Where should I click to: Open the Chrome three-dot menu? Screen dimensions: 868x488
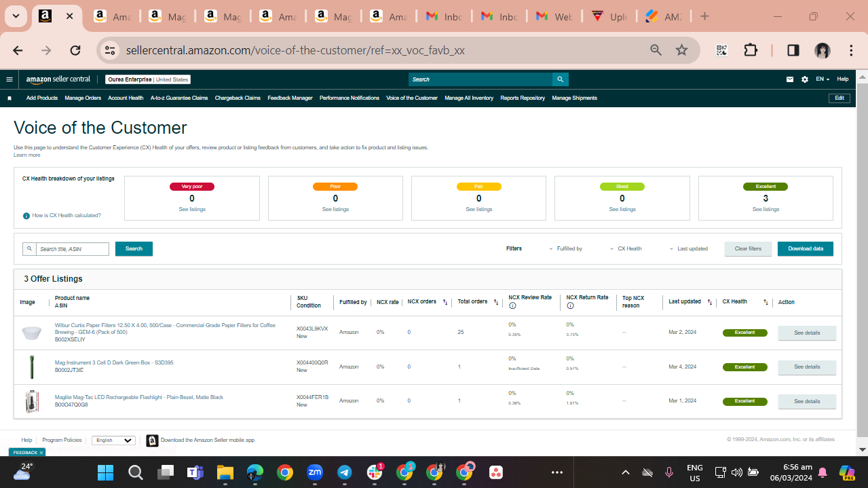851,50
